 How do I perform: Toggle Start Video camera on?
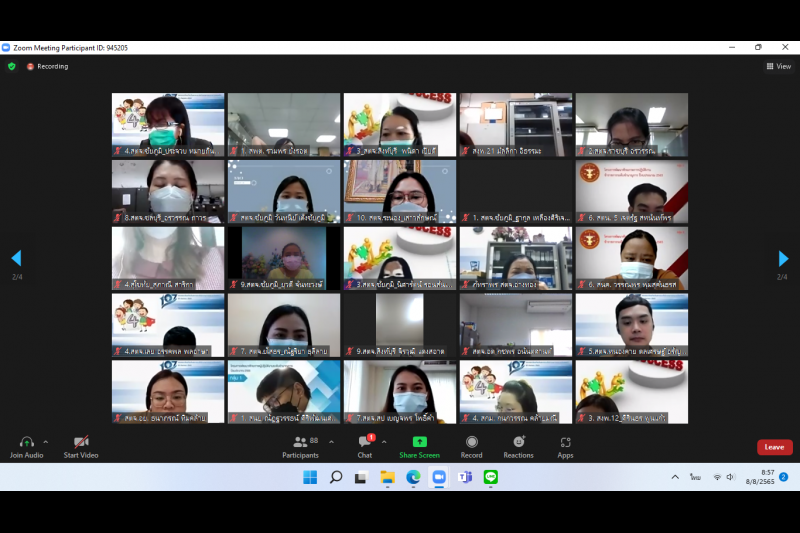80,442
